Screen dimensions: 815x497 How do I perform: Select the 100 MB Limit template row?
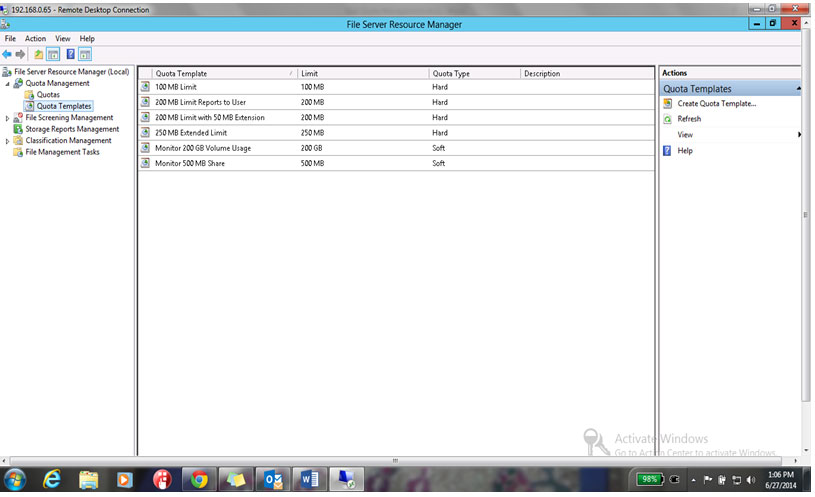pyautogui.click(x=396, y=87)
